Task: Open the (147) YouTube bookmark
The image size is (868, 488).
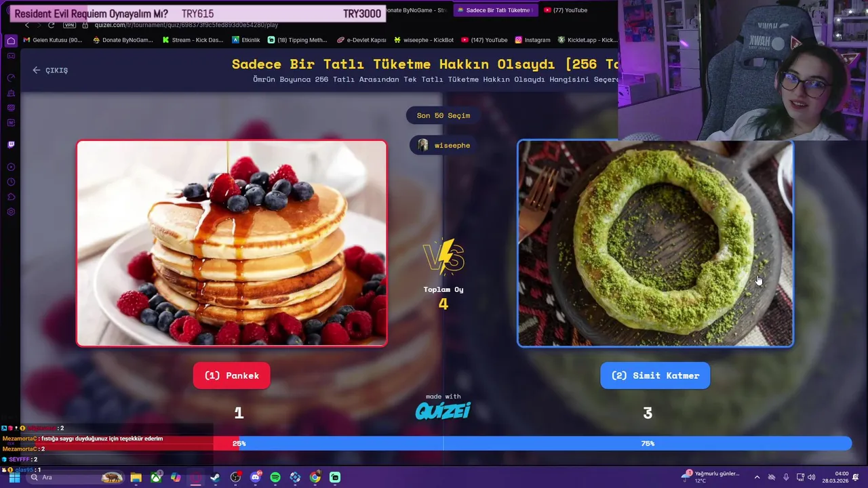Action: pyautogui.click(x=484, y=40)
